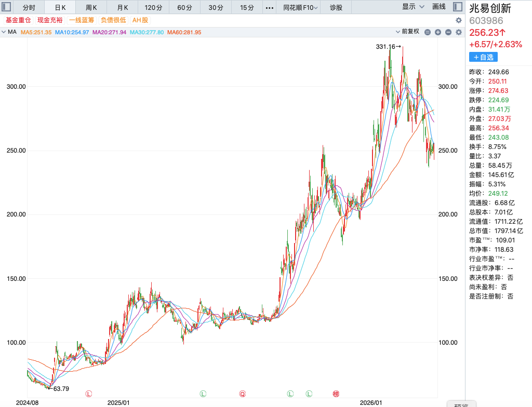Screen dimensions: 532x407
Task: Open MA indicator settings gear
Action: 458,32
